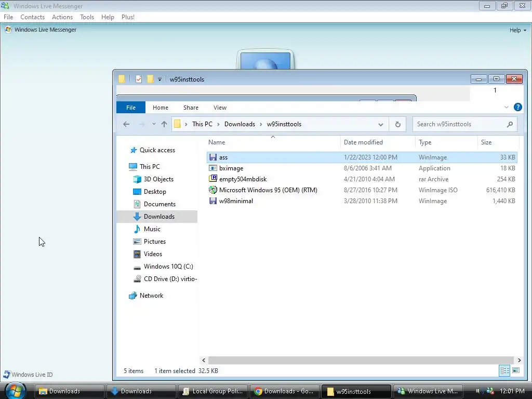The image size is (532, 399).
Task: Open Explorer help question mark icon
Action: [518, 107]
